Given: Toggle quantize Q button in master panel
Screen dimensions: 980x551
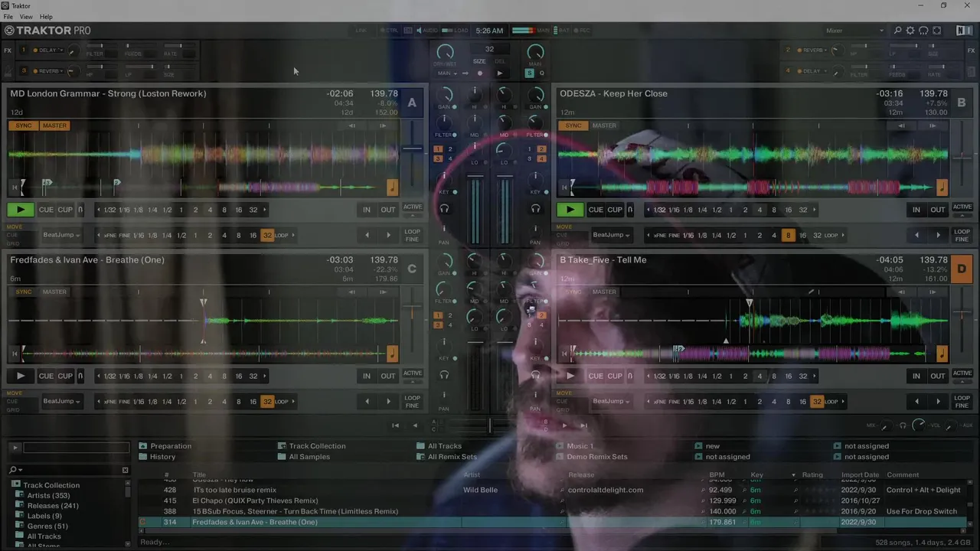Looking at the screenshot, I should (x=542, y=73).
